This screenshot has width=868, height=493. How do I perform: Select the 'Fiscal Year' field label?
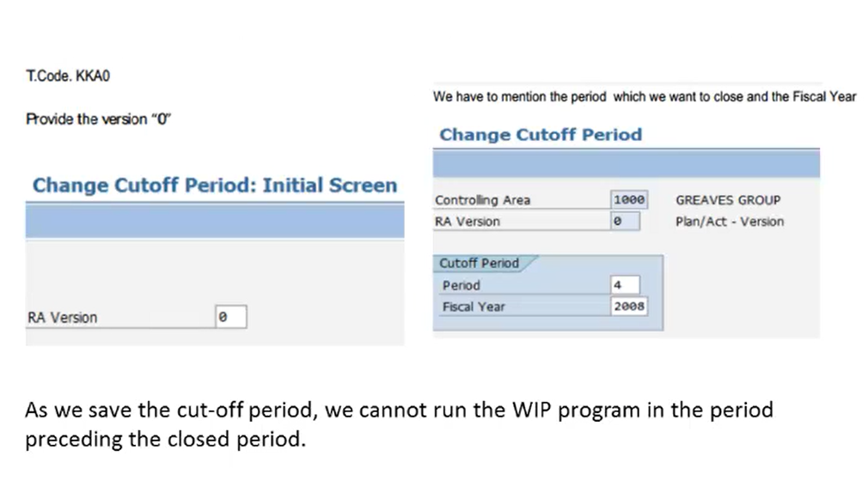point(474,307)
